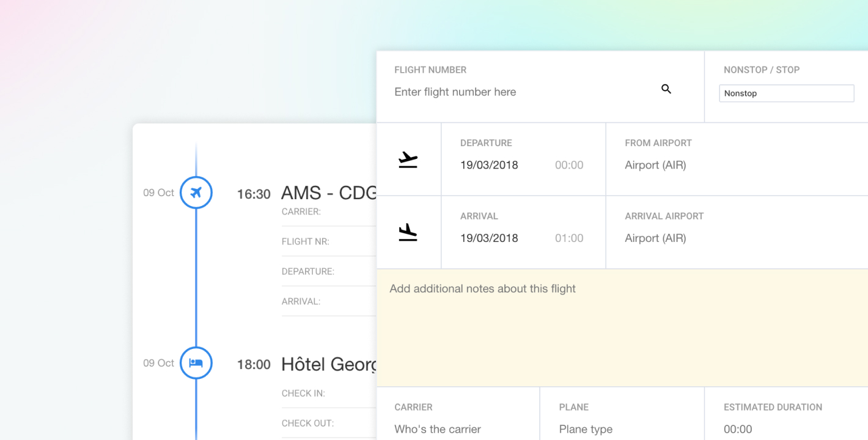
Task: Open the Nonstop / Stop dropdown
Action: [x=786, y=94]
